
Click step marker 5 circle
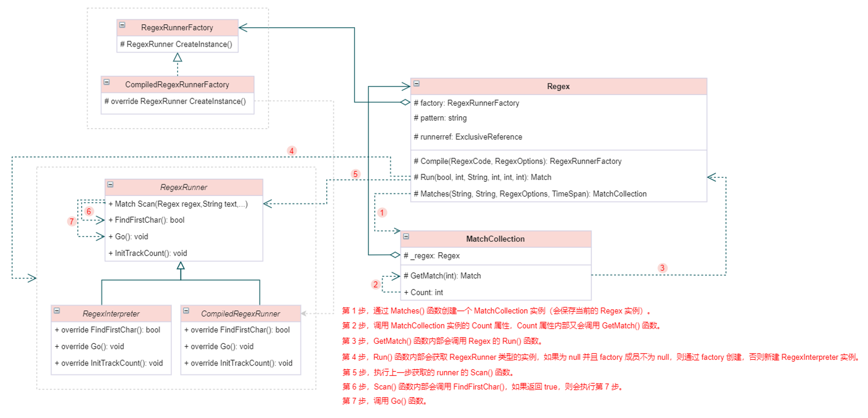pyautogui.click(x=355, y=174)
